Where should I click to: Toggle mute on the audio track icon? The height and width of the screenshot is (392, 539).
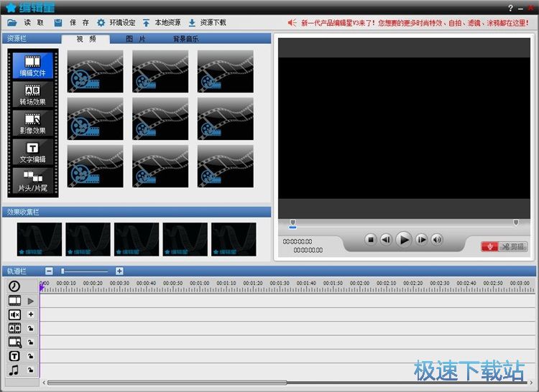pos(14,314)
